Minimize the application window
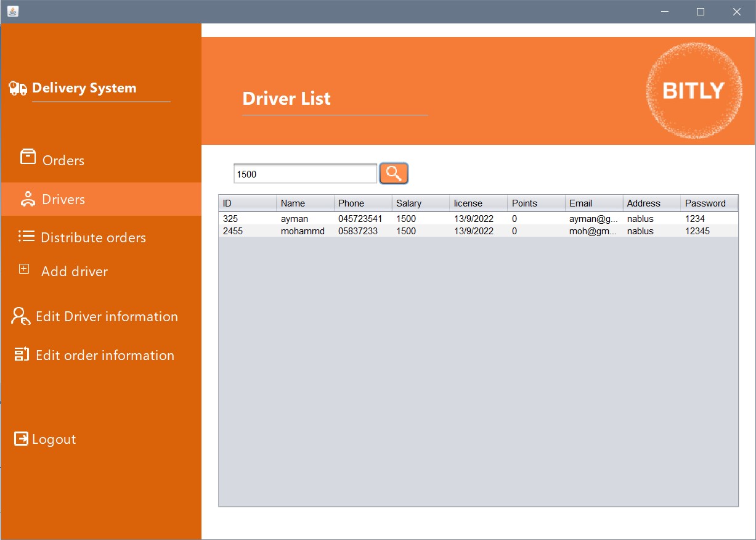 [x=665, y=11]
